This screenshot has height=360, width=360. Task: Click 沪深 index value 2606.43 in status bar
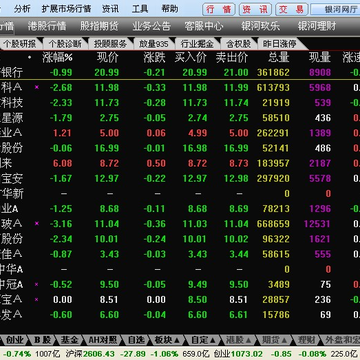pos(99,354)
